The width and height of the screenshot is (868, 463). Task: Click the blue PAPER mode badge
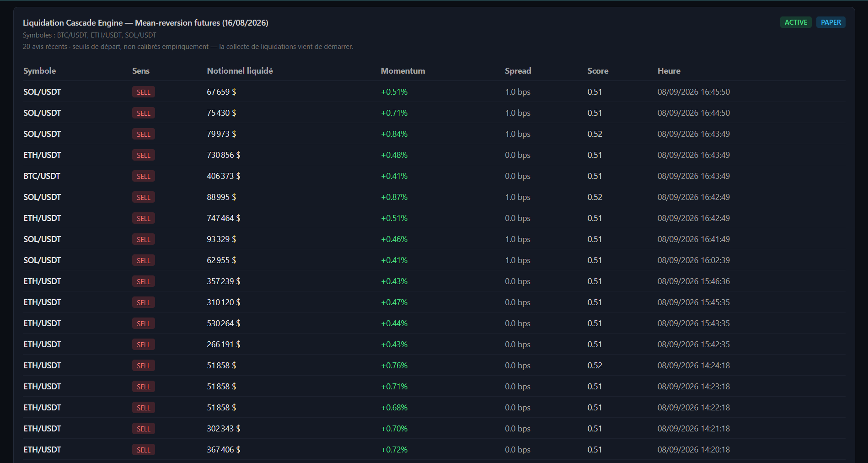pyautogui.click(x=830, y=22)
